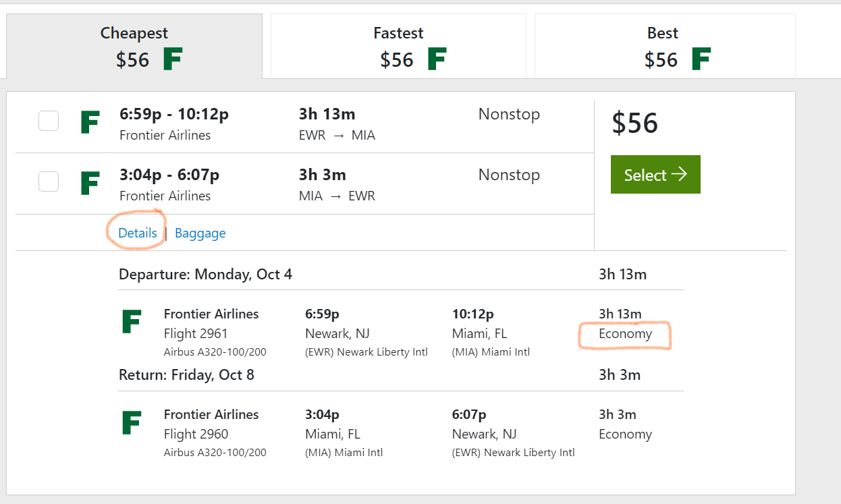Click the Frontier logo in Cheapest tab
841x504 pixels.
pos(173,59)
